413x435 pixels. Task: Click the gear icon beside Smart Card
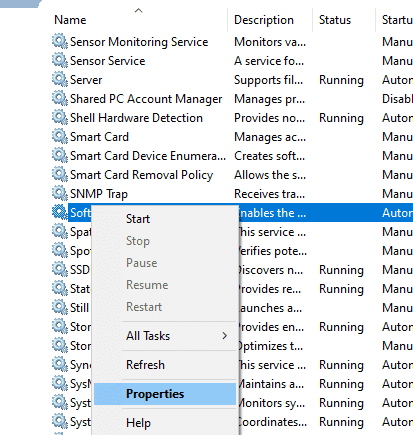click(x=60, y=137)
